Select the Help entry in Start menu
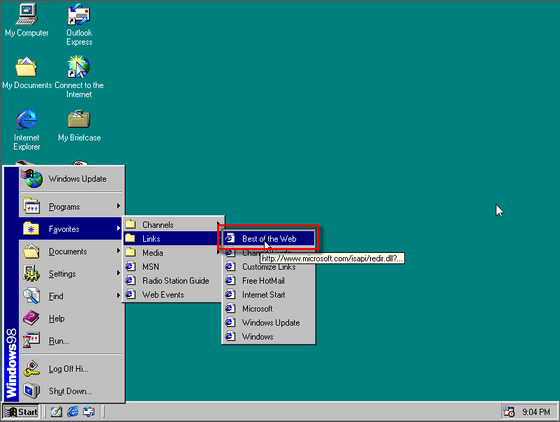The image size is (560, 422). pyautogui.click(x=71, y=318)
